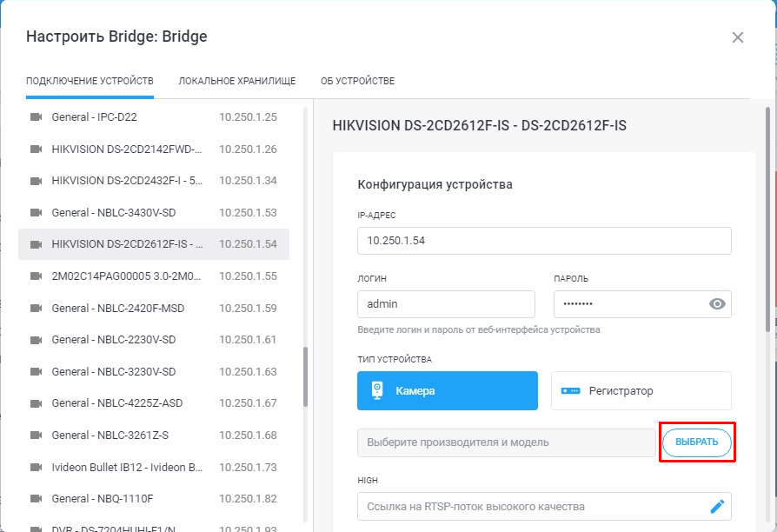Select device Ivideon Bullet IB12
The image size is (777, 532).
(x=154, y=467)
